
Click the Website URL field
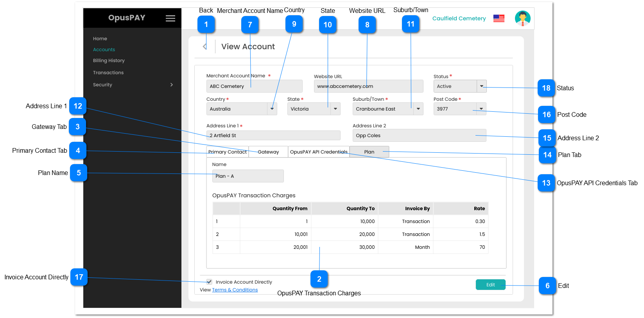coord(368,86)
